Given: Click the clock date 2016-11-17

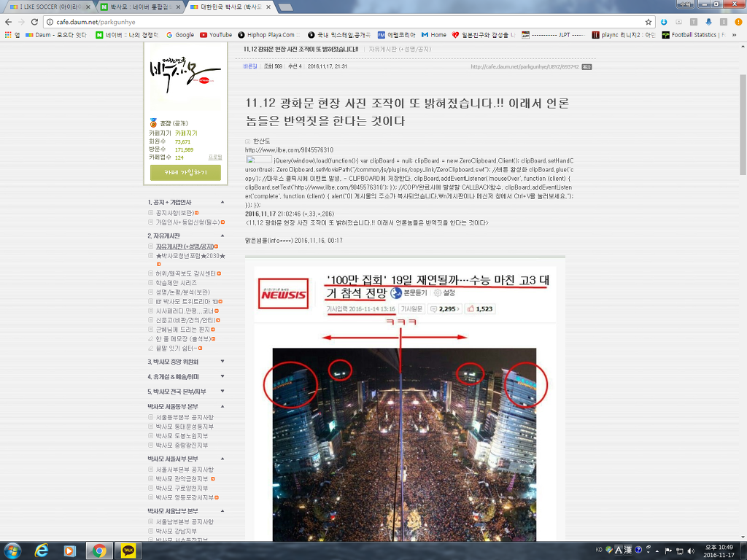Looking at the screenshot, I should tap(719, 555).
